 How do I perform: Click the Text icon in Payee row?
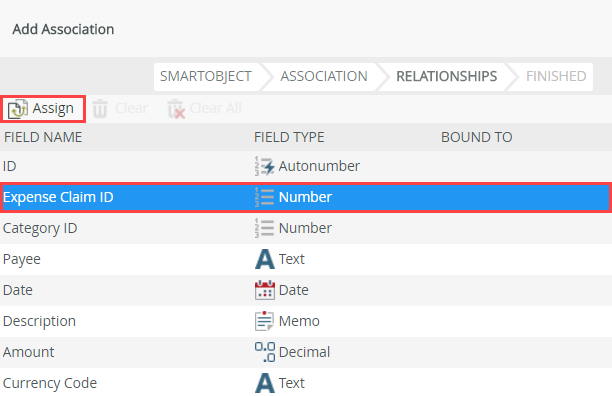[265, 259]
